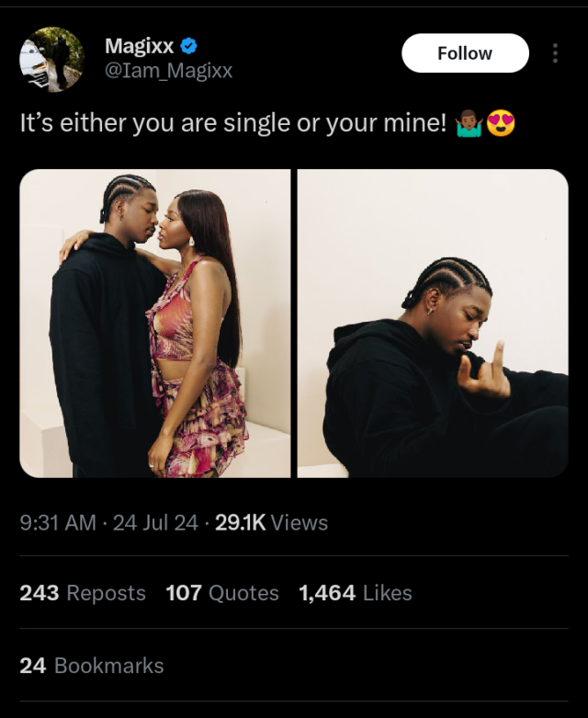Screen dimensions: 588x718
Task: Click the 24 Bookmarks count
Action: point(91,665)
